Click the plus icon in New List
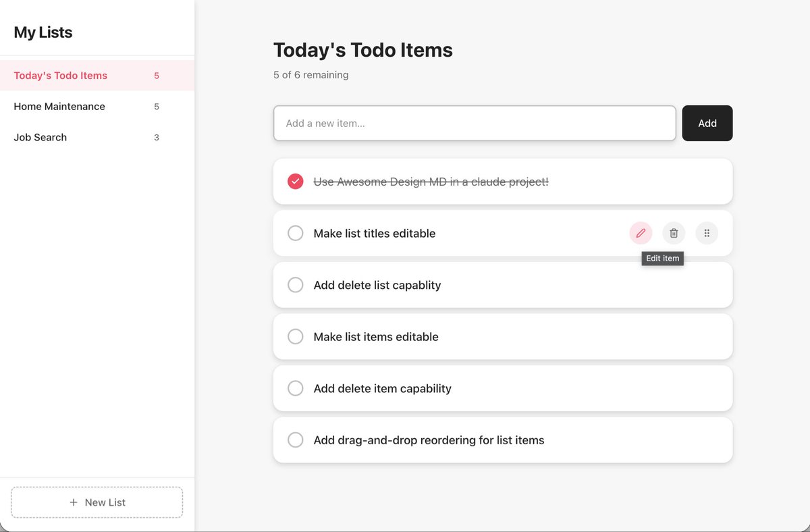 [x=74, y=502]
